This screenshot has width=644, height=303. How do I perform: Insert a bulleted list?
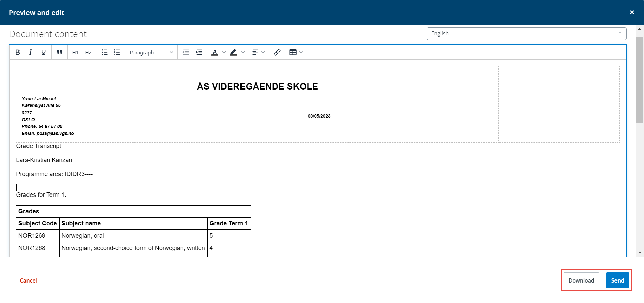pyautogui.click(x=105, y=52)
